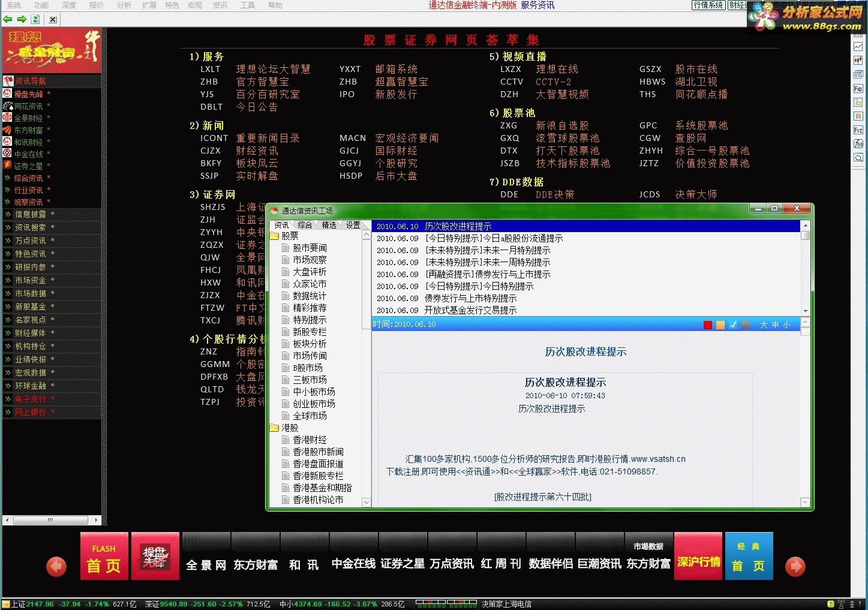868x610 pixels.
Task: Expand 行业资讯 in left navigation
Action: tap(8, 190)
